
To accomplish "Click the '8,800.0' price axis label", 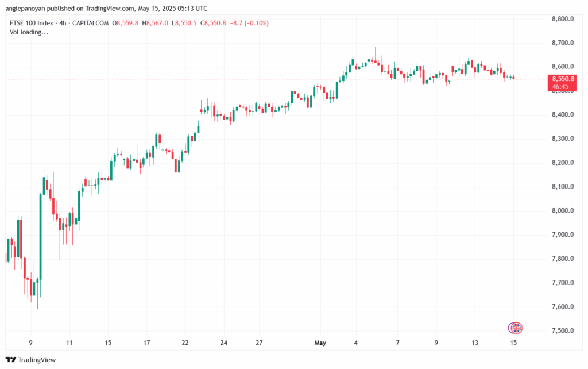I will 563,19.
